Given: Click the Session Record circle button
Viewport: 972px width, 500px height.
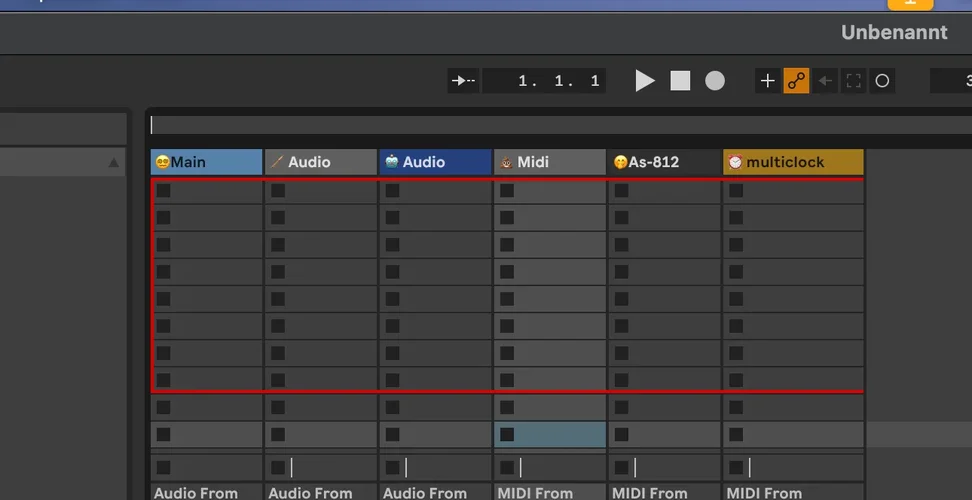Looking at the screenshot, I should click(882, 81).
